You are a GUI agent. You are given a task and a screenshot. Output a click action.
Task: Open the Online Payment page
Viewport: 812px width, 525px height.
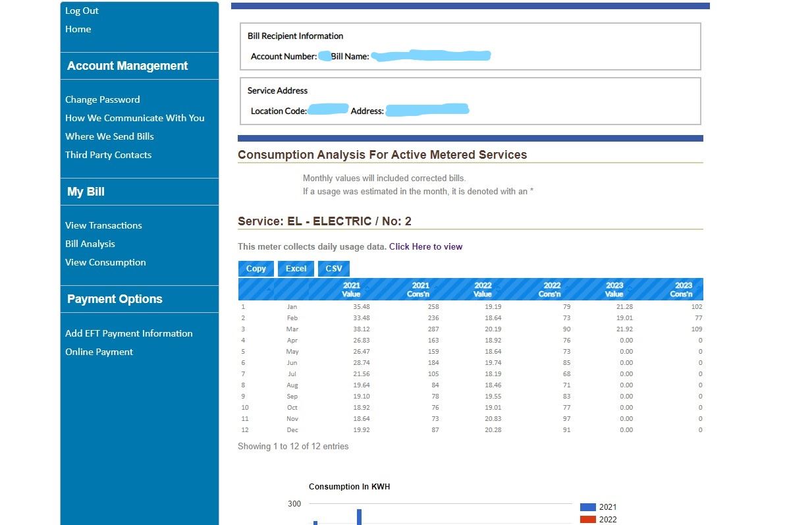99,352
